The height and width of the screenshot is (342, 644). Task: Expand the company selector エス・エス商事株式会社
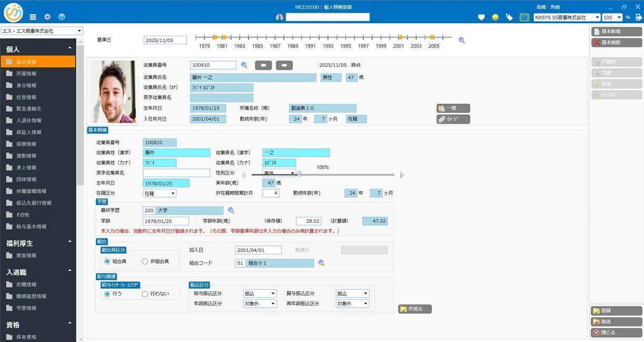[42, 31]
